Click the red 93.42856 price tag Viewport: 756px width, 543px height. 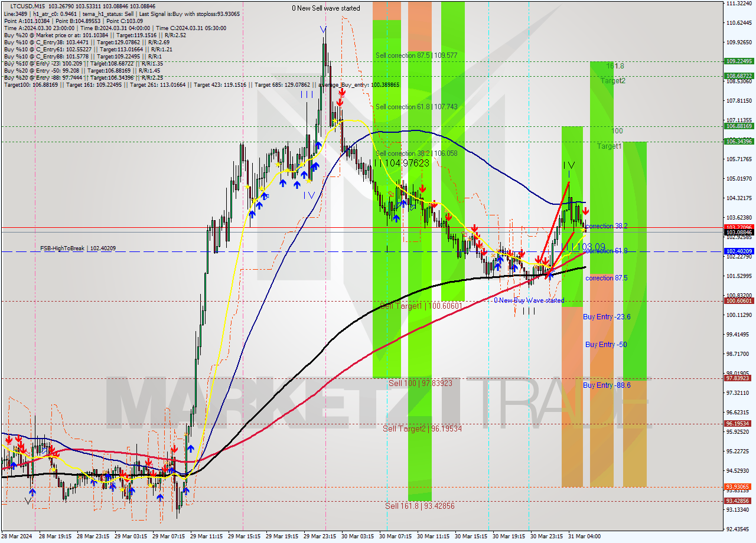click(x=738, y=501)
